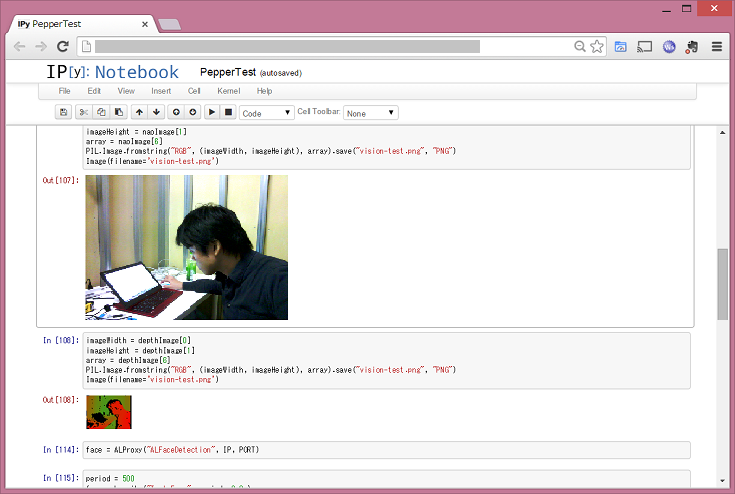Screen dimensions: 735x494
Task: Paste cell below icon
Action: [119, 112]
